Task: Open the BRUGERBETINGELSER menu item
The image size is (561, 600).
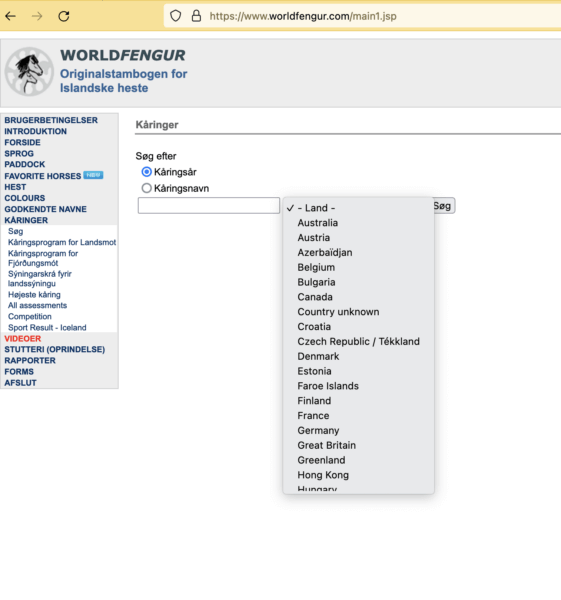Action: click(51, 120)
